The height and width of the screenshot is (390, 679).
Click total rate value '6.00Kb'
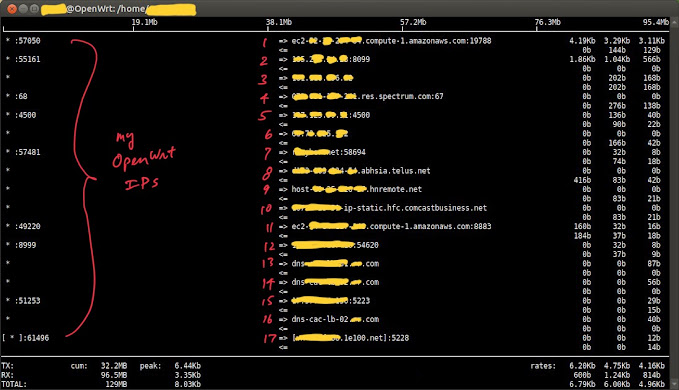coord(617,384)
